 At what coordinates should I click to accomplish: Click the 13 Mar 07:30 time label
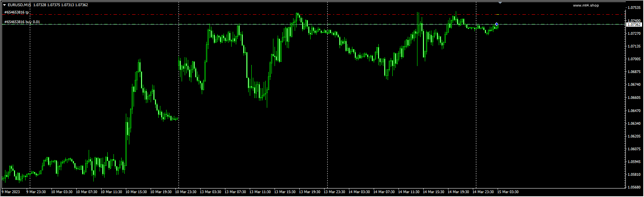coord(235,192)
